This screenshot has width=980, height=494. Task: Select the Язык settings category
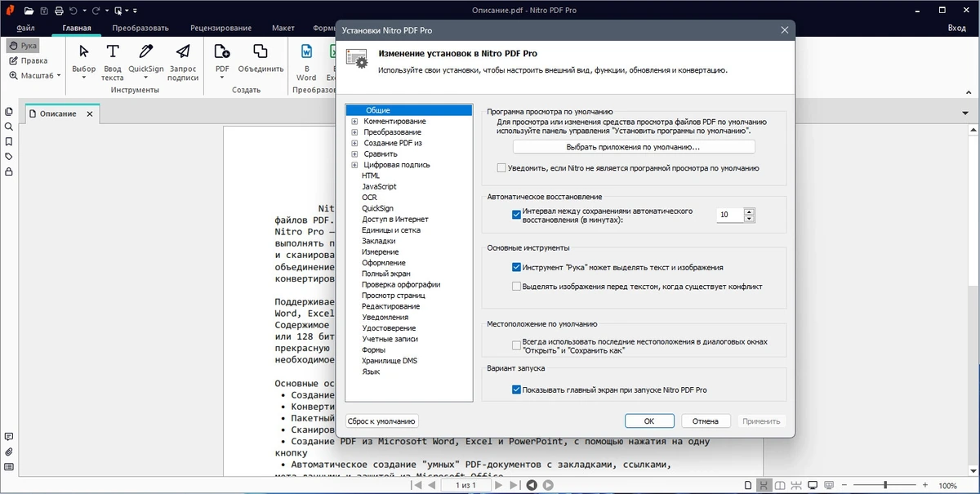click(371, 372)
